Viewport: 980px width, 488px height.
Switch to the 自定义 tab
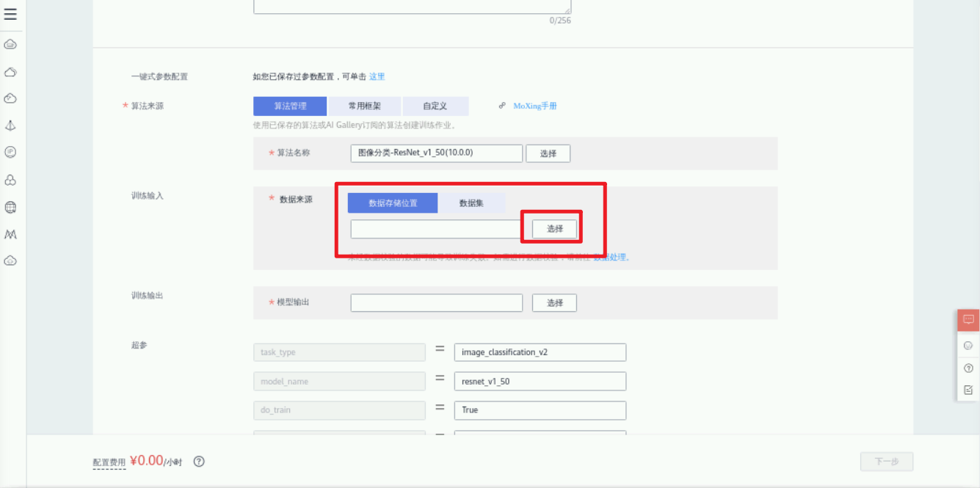(x=435, y=106)
